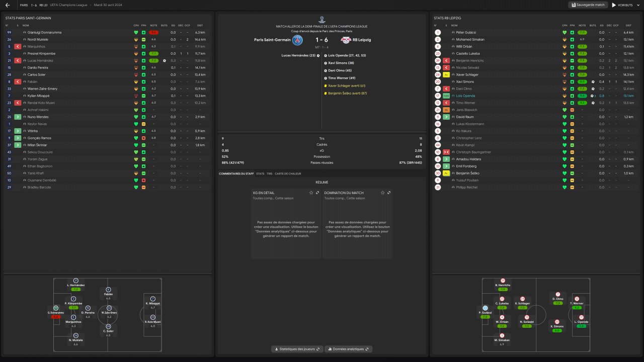Click Keylor Navas' yellow match-fitness icon
Image resolution: width=644 pixels, height=362 pixels.
144,124
